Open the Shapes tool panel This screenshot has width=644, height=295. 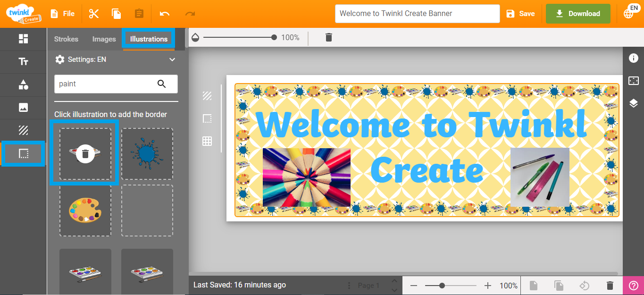click(x=23, y=84)
